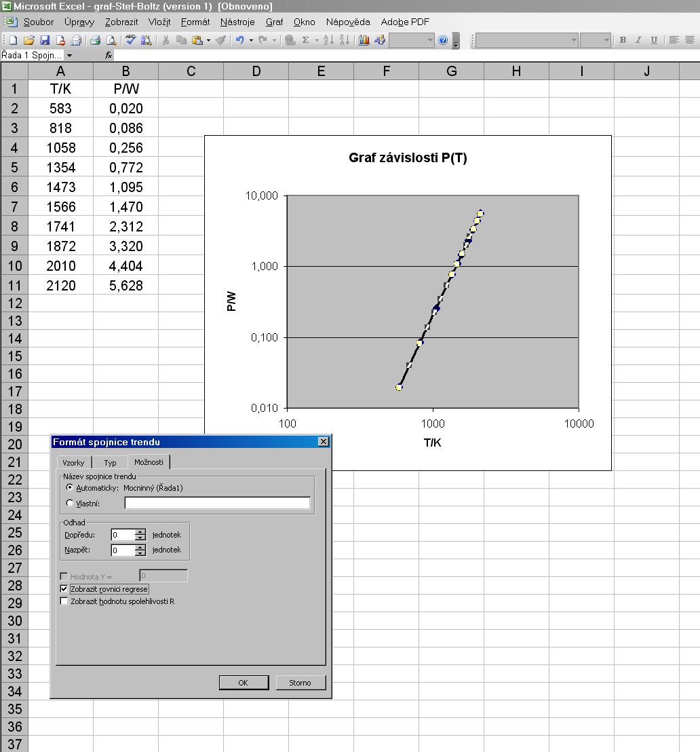Click the Insert Hyperlink globe icon
The height and width of the screenshot is (752, 700).
pos(290,40)
